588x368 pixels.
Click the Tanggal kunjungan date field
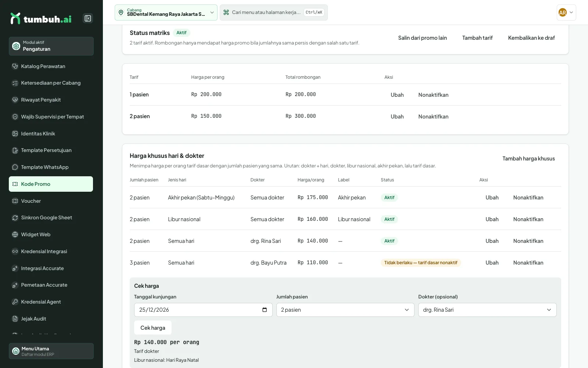coord(203,310)
